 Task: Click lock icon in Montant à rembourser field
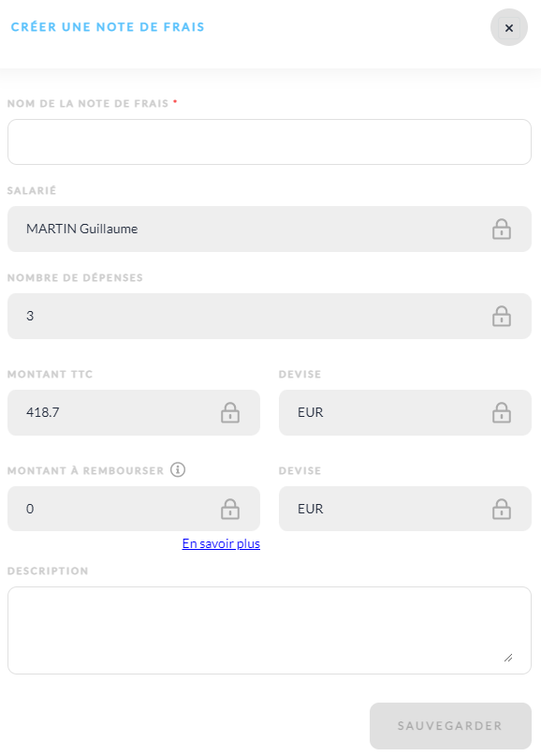[x=230, y=509]
